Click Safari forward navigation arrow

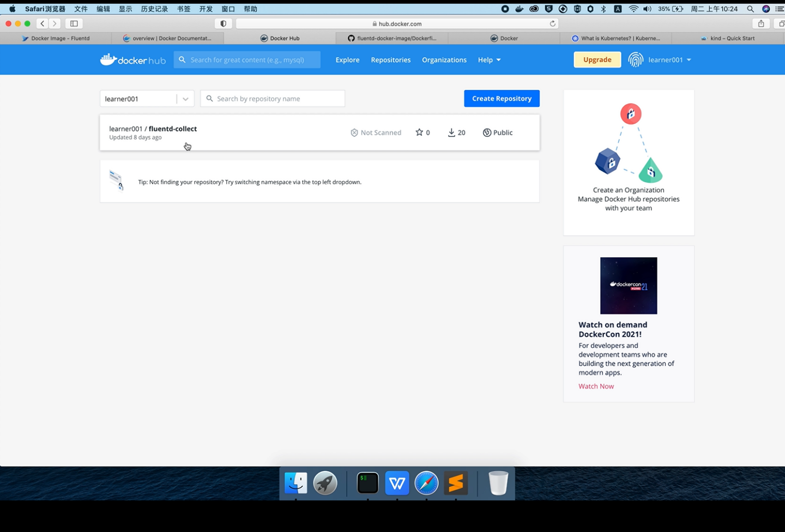point(55,23)
